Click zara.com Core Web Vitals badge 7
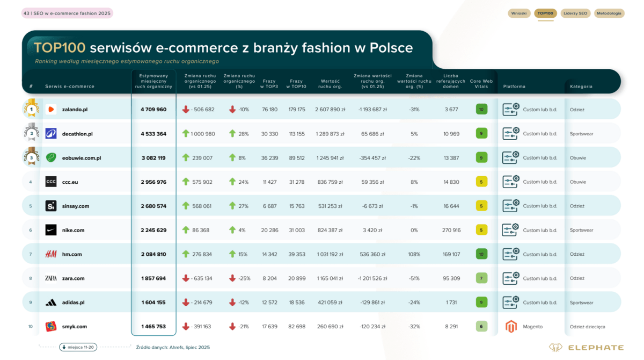This screenshot has width=644, height=360. 481,278
